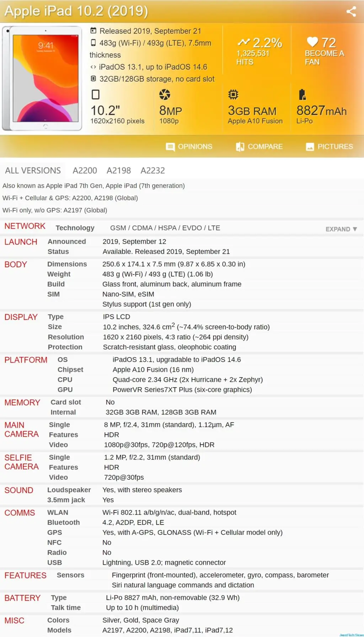The width and height of the screenshot is (364, 637).
Task: Click the BATTERY section heading
Action: 22,598
